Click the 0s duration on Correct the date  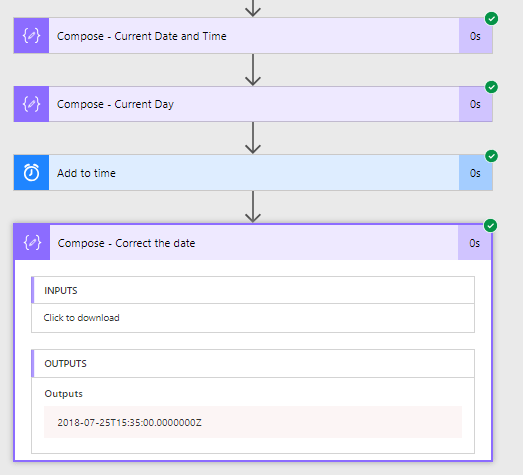click(x=474, y=243)
